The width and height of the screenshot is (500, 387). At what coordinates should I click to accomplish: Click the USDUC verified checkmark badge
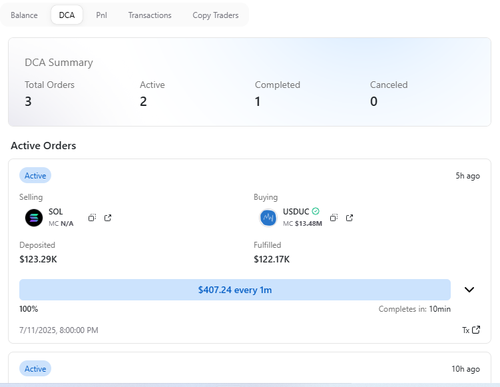tap(315, 211)
